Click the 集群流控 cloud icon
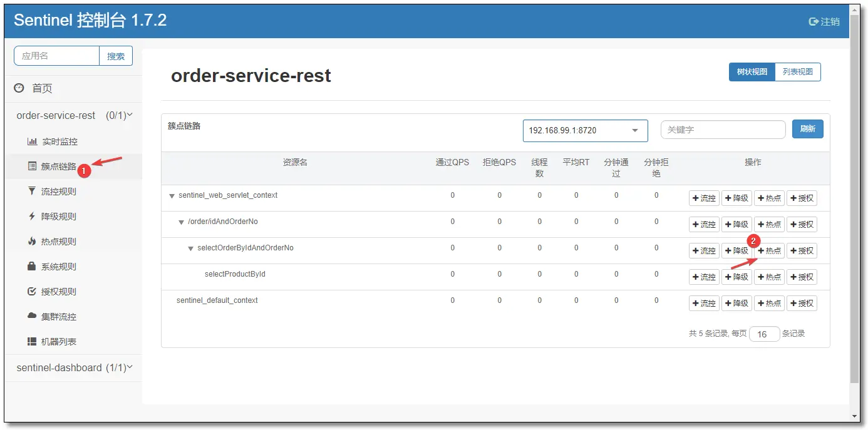 point(32,316)
